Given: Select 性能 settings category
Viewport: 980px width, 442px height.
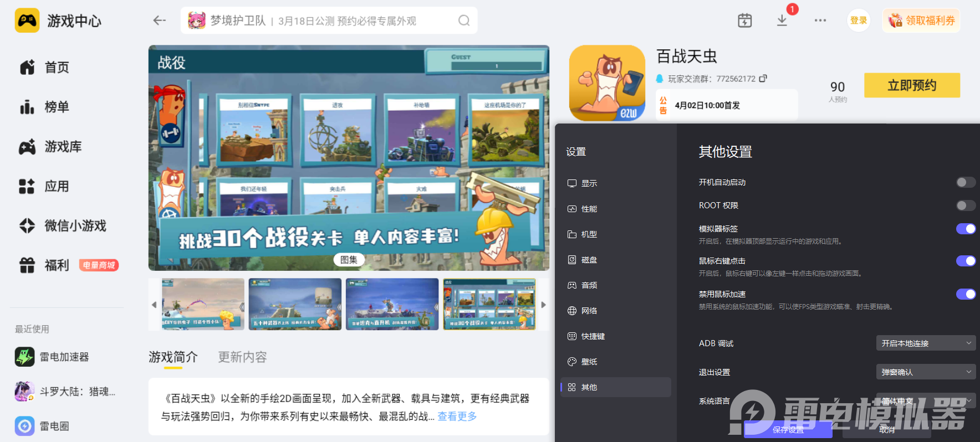Looking at the screenshot, I should pyautogui.click(x=616, y=209).
